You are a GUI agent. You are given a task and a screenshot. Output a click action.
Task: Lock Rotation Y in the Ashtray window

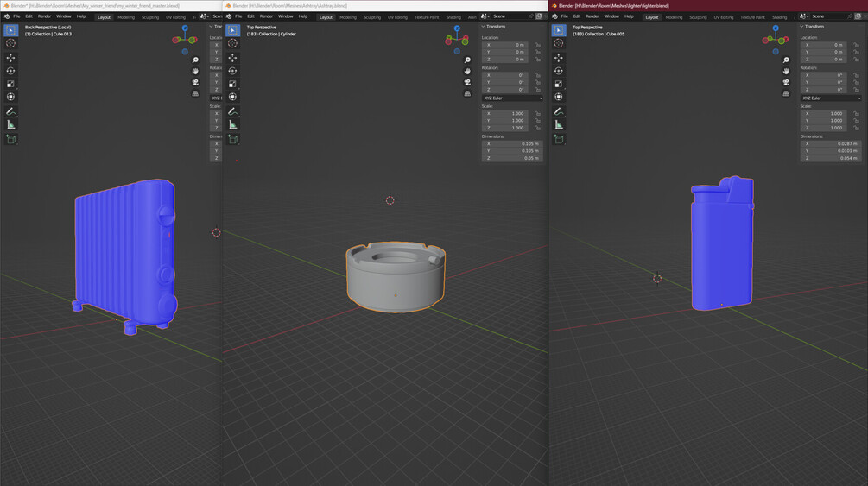click(537, 82)
